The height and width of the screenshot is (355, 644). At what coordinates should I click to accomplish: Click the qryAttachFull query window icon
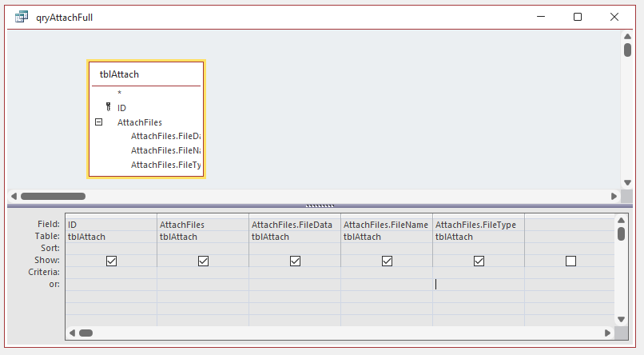pos(22,18)
